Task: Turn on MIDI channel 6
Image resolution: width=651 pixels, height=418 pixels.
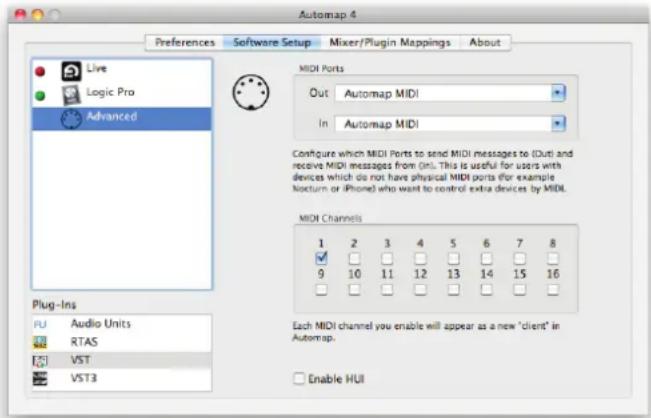Action: pyautogui.click(x=486, y=259)
